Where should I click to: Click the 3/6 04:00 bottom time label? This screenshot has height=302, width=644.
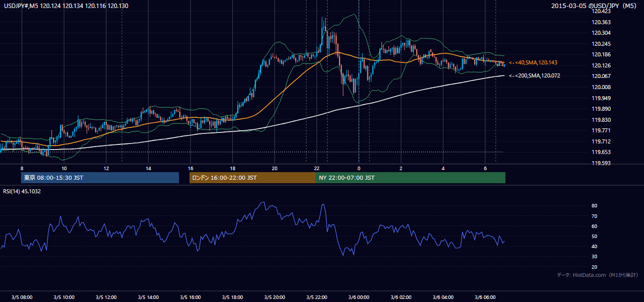click(x=443, y=297)
